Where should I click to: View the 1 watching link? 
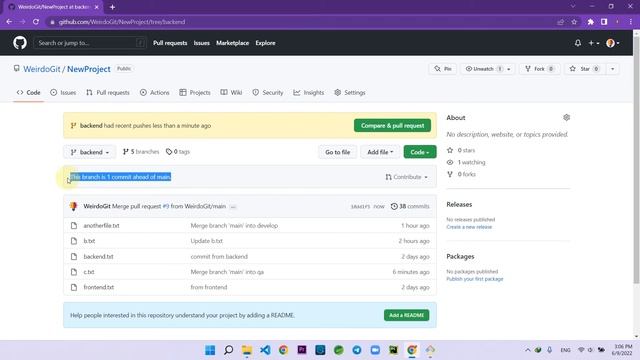(466, 162)
